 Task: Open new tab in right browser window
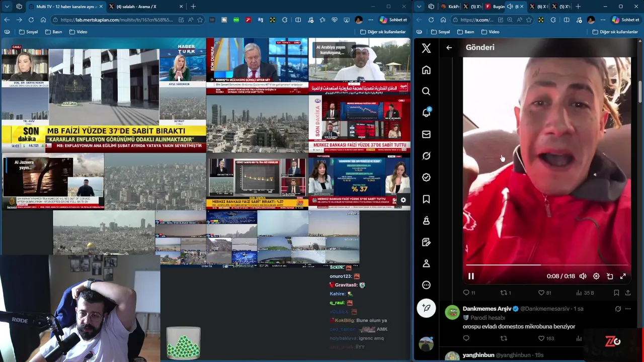tap(578, 7)
